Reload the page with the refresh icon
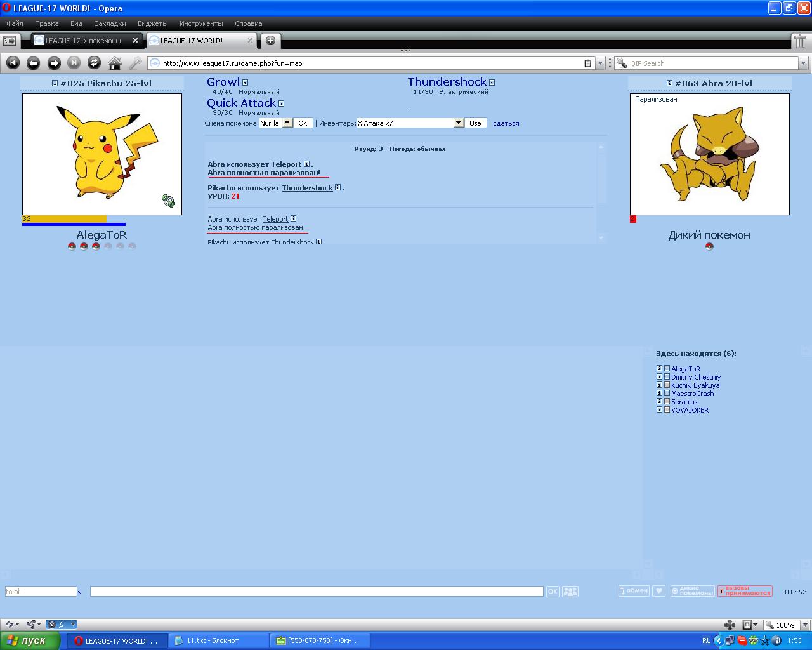Screen dimensions: 812x650 coord(94,63)
